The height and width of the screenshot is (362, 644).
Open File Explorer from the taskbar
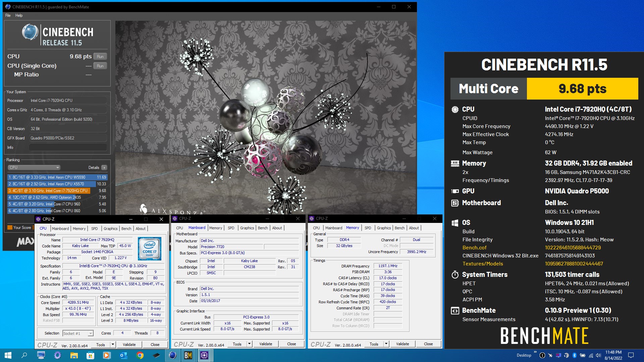pos(74,355)
